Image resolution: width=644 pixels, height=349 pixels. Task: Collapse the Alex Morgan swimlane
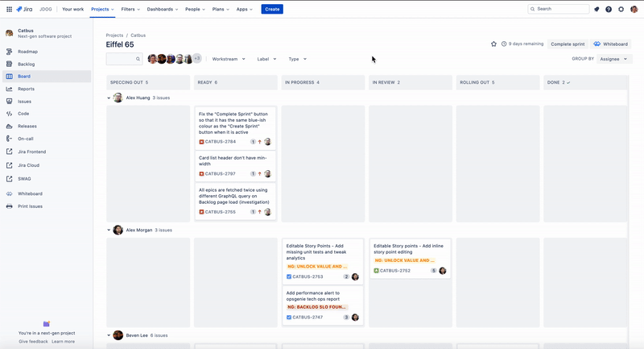109,231
